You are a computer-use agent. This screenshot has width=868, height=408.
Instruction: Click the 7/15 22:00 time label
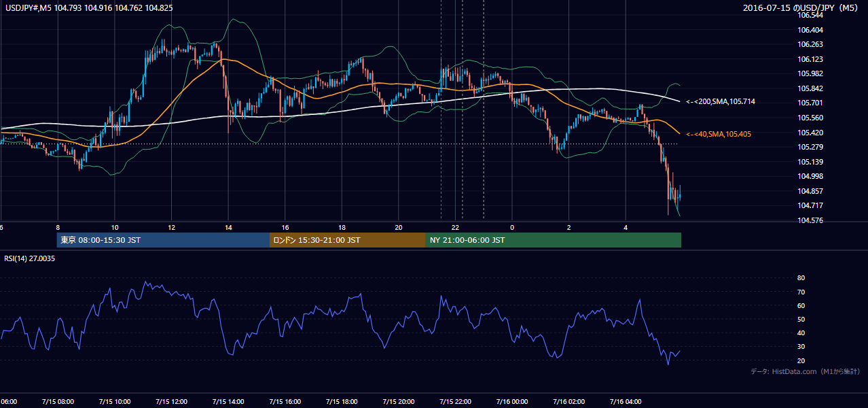point(455,401)
